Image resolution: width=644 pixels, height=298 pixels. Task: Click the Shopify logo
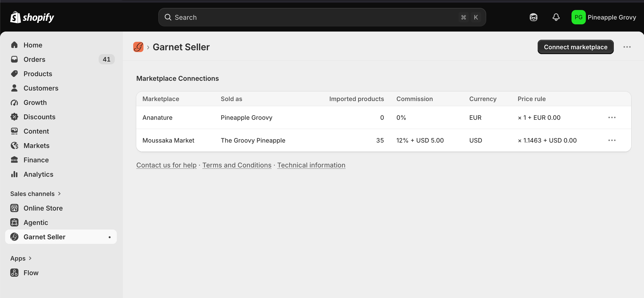pyautogui.click(x=32, y=17)
